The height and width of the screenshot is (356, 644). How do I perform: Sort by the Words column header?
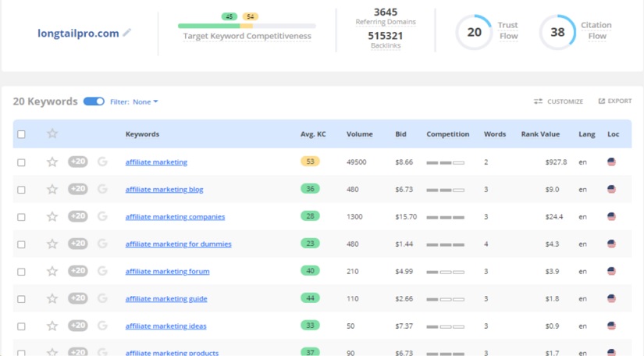coord(494,134)
